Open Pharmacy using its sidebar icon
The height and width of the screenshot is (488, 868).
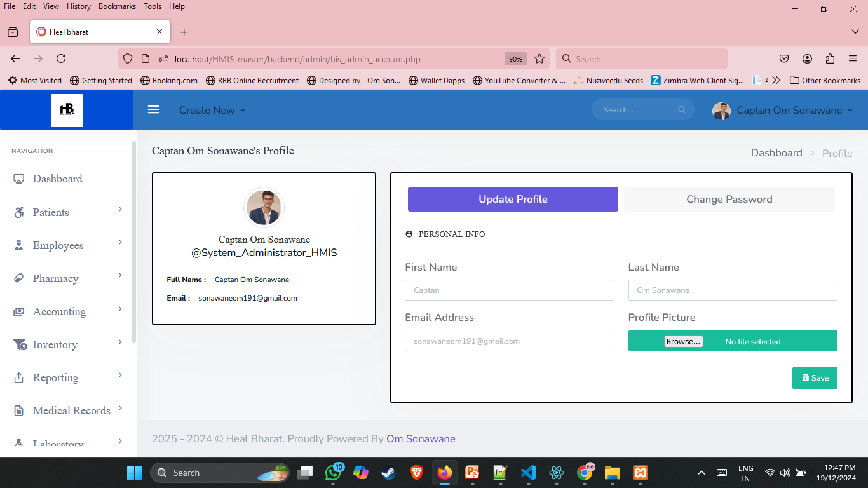18,278
